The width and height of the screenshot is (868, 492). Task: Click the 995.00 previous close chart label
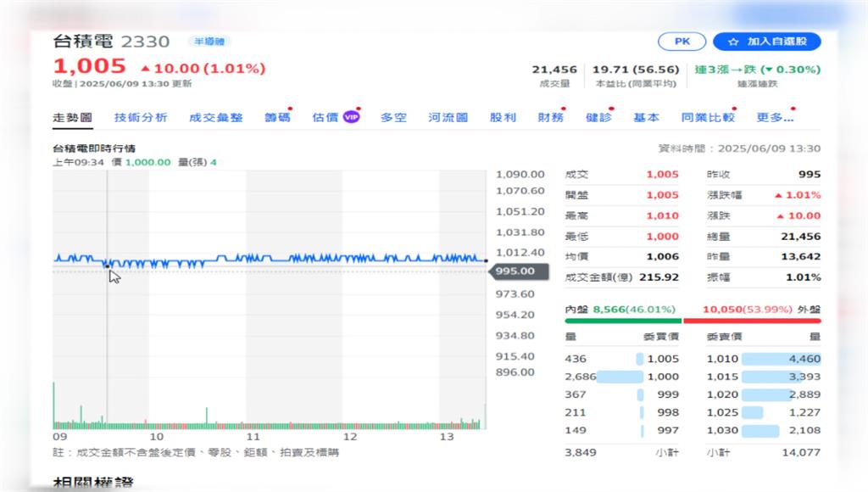click(518, 271)
